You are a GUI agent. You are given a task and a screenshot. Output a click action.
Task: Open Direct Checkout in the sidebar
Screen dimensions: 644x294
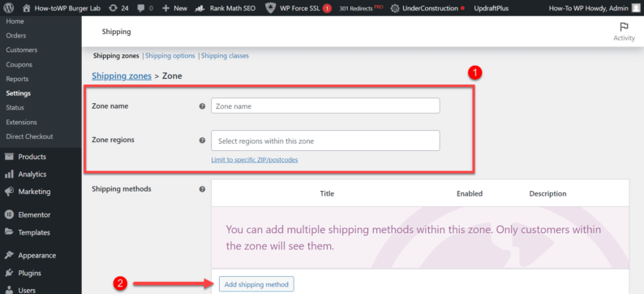click(29, 136)
